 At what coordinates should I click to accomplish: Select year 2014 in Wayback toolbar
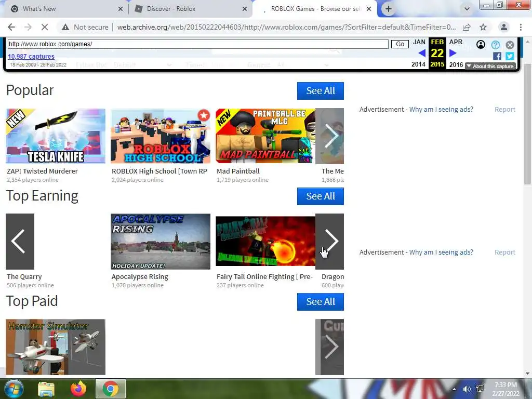418,64
